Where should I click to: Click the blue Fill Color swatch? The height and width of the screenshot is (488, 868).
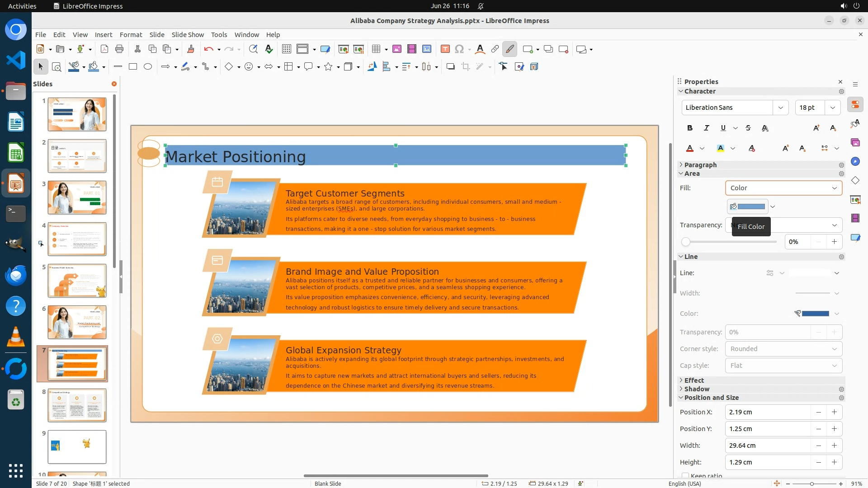[x=750, y=206]
